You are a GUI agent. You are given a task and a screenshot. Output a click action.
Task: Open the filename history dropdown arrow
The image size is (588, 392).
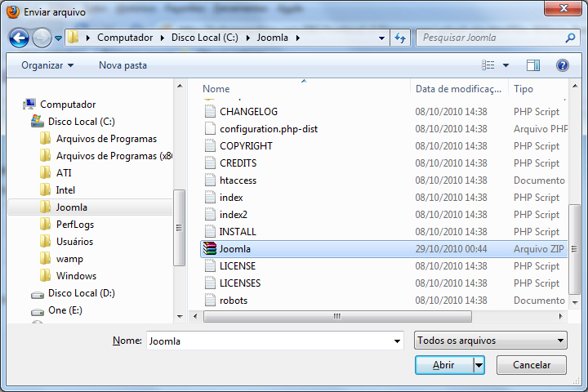pos(397,341)
